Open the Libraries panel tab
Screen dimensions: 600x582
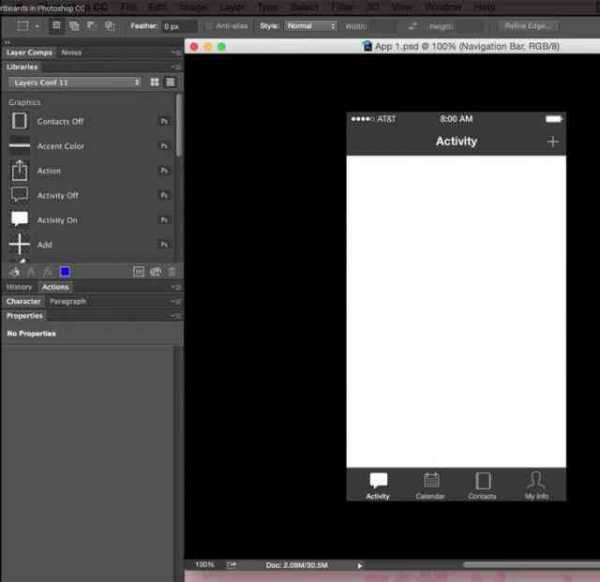click(x=22, y=67)
